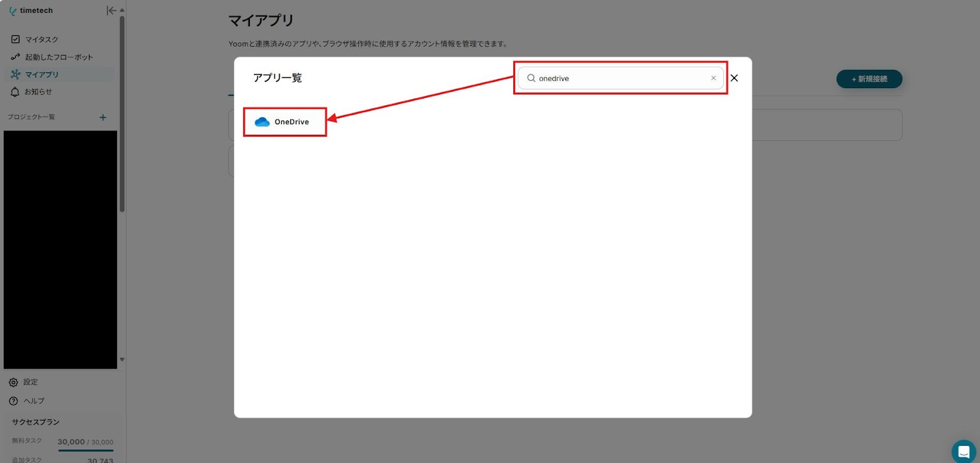Click the 無料タスク usage progress bar
The height and width of the screenshot is (463, 980).
click(86, 450)
